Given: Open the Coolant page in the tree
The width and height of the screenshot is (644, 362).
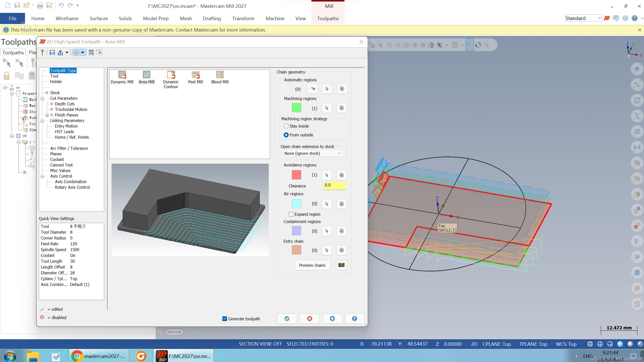Looking at the screenshot, I should [57, 159].
